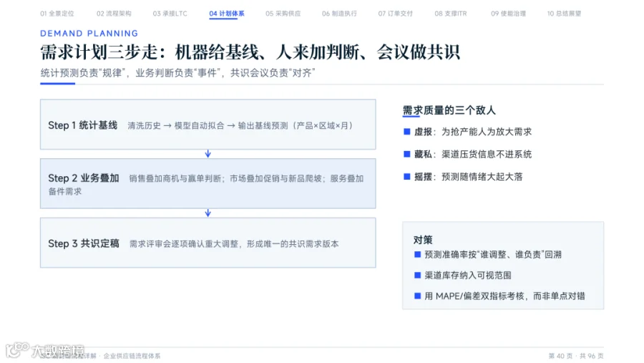Click the blue square bullet beside 虚报
The height and width of the screenshot is (363, 644).
pos(407,132)
